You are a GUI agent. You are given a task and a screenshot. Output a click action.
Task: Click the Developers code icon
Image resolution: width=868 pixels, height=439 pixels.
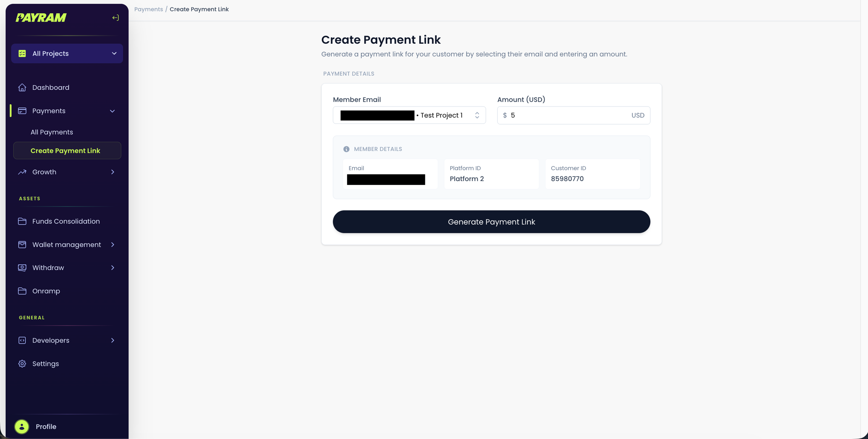click(22, 340)
